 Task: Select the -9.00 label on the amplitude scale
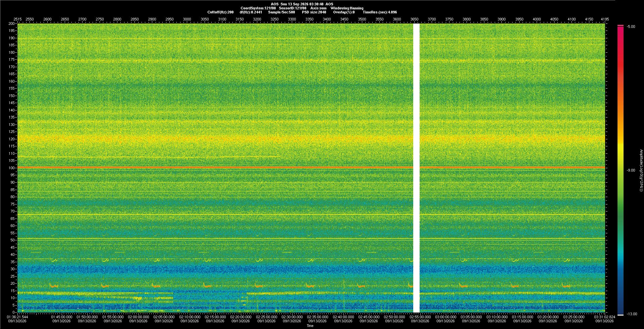[x=631, y=170]
